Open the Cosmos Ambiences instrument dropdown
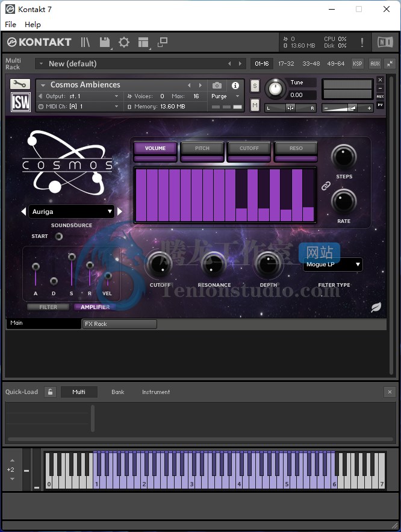This screenshot has height=532, width=401. coord(43,85)
